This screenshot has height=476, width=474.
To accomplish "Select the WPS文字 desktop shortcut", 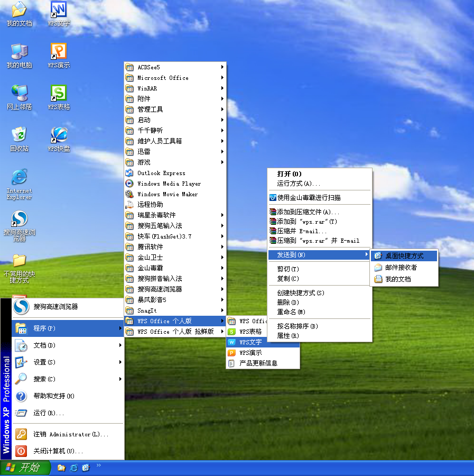I will tap(59, 14).
